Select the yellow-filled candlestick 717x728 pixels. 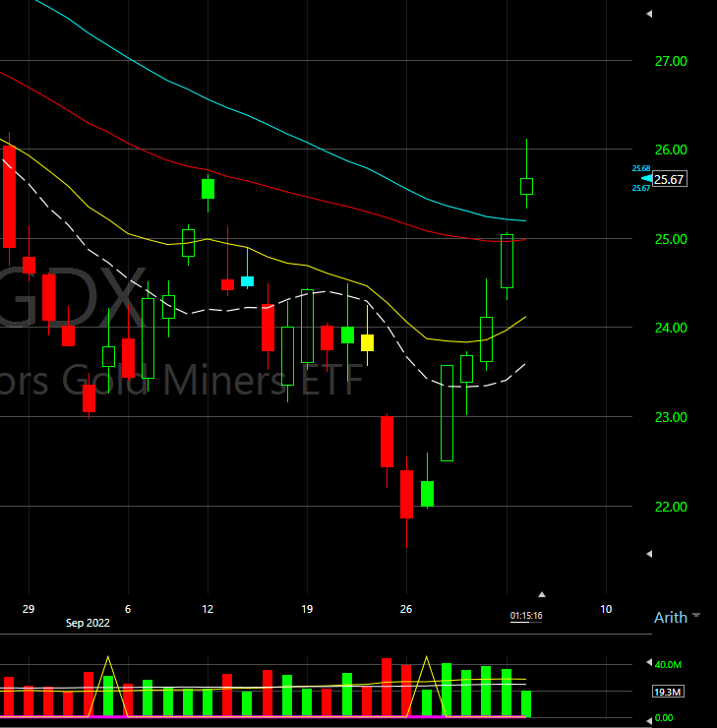[x=367, y=342]
